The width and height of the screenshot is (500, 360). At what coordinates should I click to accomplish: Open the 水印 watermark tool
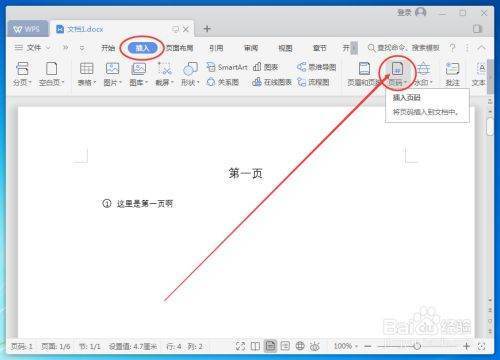click(423, 74)
